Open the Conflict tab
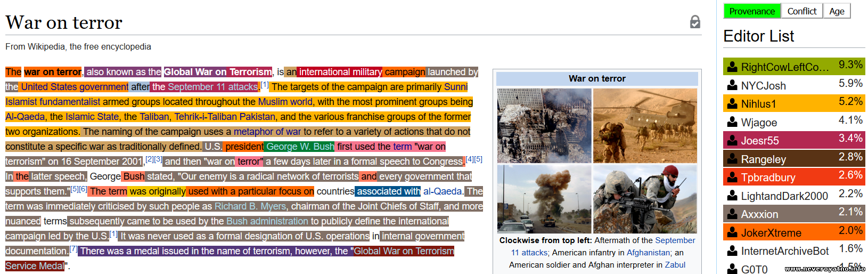The width and height of the screenshot is (868, 274). point(801,11)
